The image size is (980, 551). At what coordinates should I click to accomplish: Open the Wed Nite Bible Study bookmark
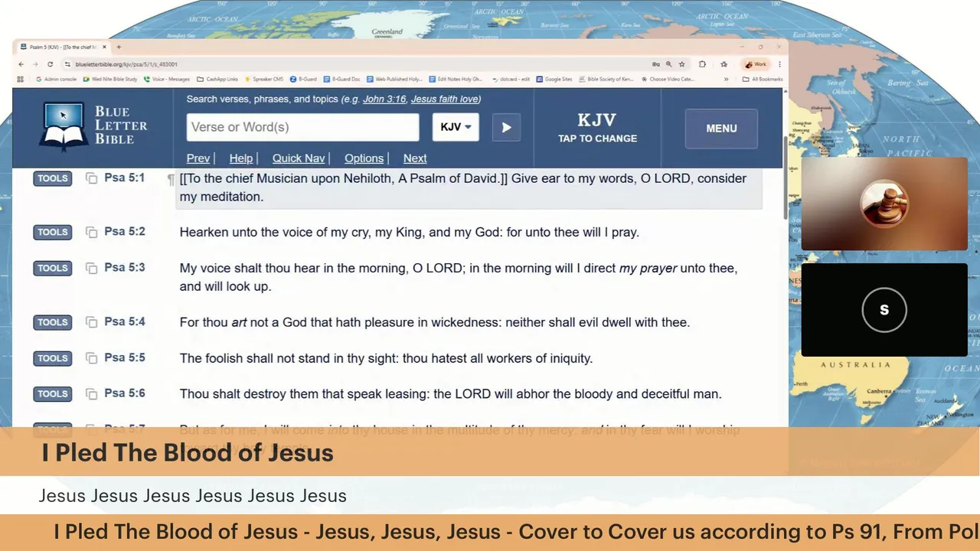(110, 79)
